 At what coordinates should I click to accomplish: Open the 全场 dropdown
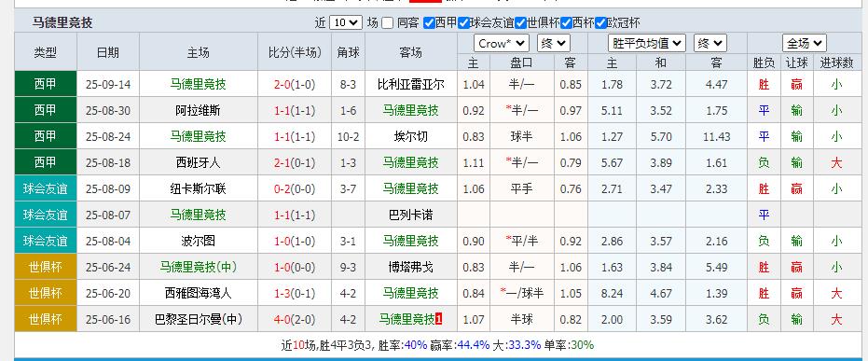[805, 43]
